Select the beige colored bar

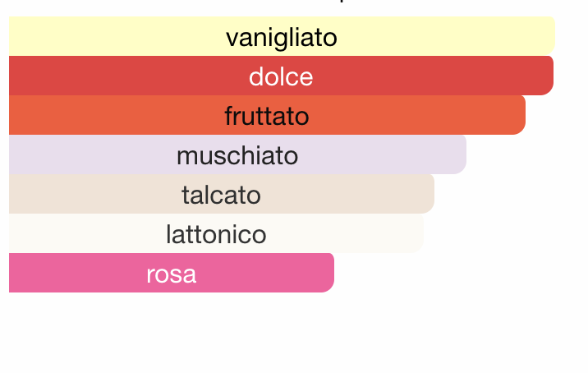pos(222,194)
